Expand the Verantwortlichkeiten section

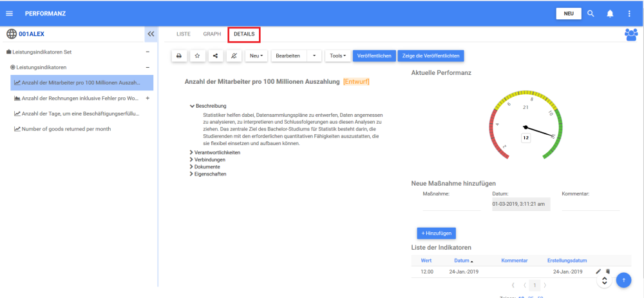click(x=215, y=152)
